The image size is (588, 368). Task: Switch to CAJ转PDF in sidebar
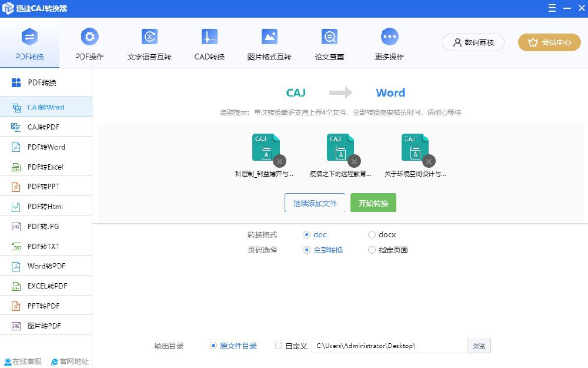(x=46, y=127)
